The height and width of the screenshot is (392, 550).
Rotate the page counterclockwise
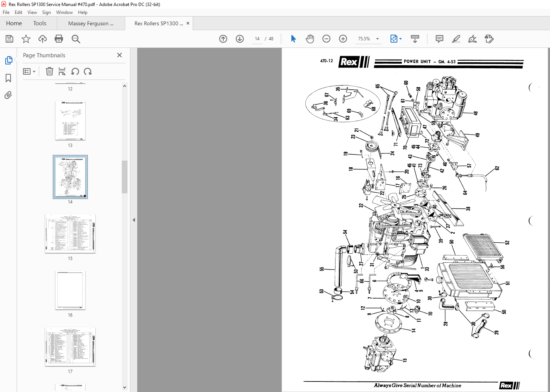click(75, 71)
